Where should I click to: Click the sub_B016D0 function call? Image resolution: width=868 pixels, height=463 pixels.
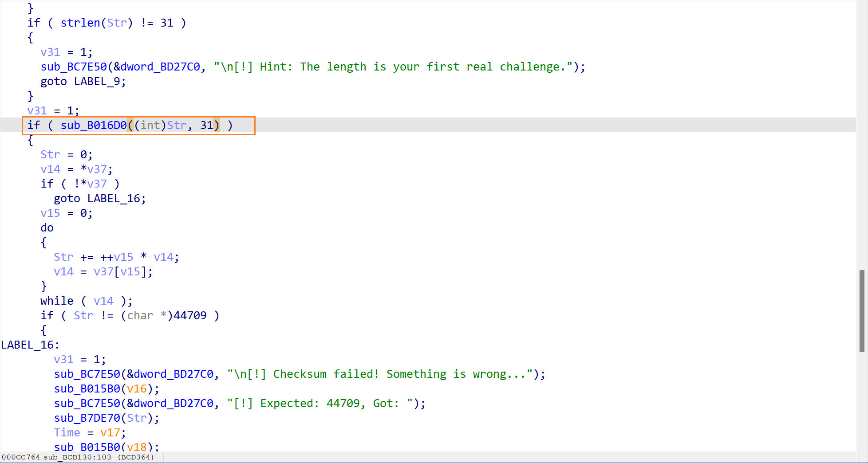(94, 126)
